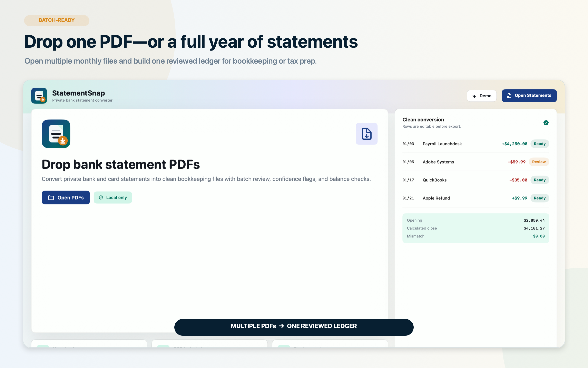Launch the Demo mode
The image size is (588, 368).
(x=481, y=96)
